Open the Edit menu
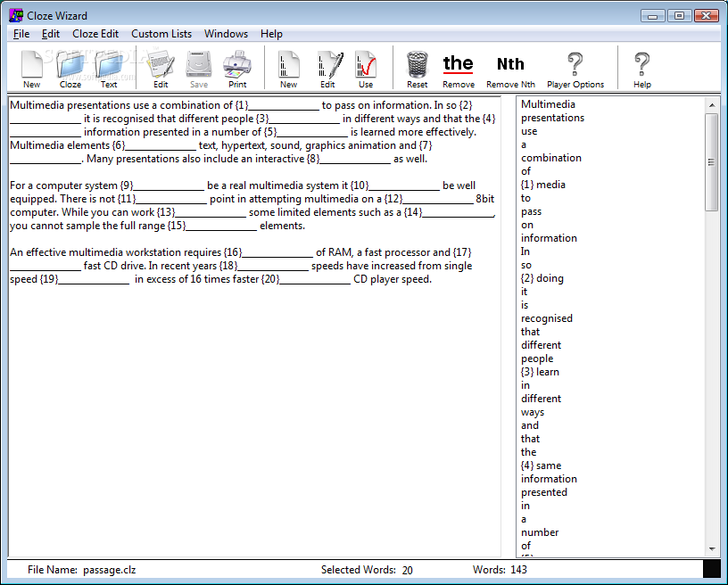Viewport: 728px width, 585px height. (x=51, y=34)
